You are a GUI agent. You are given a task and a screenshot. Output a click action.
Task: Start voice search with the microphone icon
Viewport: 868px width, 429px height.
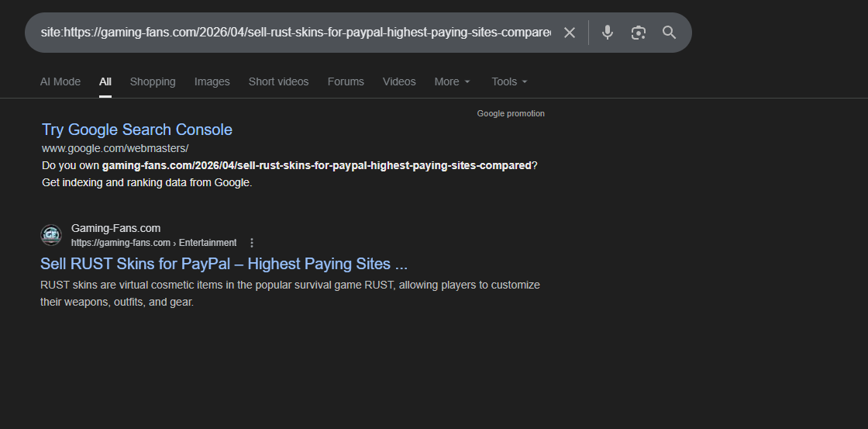point(608,33)
